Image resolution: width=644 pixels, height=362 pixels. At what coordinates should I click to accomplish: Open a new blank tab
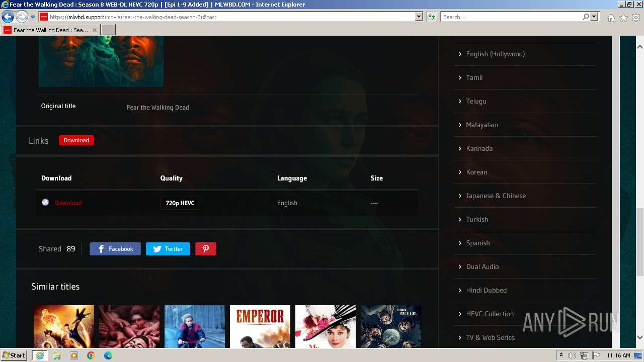click(x=108, y=30)
